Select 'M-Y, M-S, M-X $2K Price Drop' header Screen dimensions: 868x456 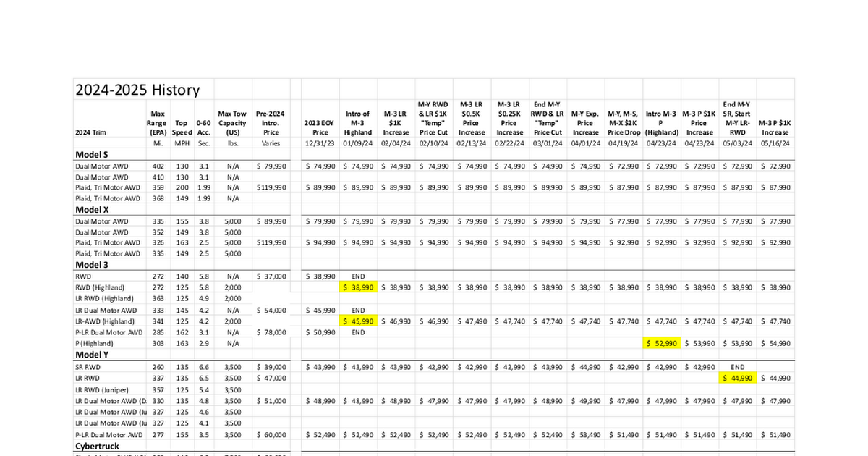pos(626,123)
